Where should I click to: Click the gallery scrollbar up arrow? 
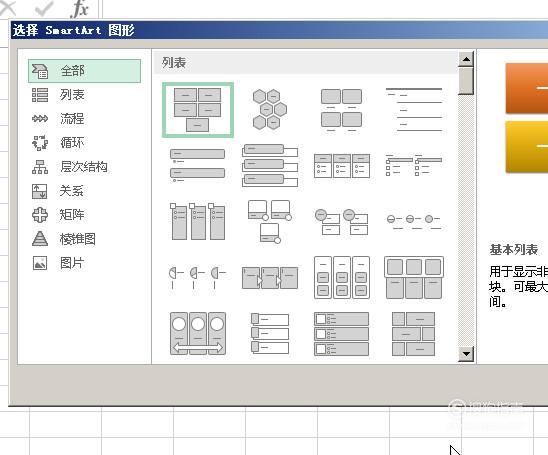[466, 59]
